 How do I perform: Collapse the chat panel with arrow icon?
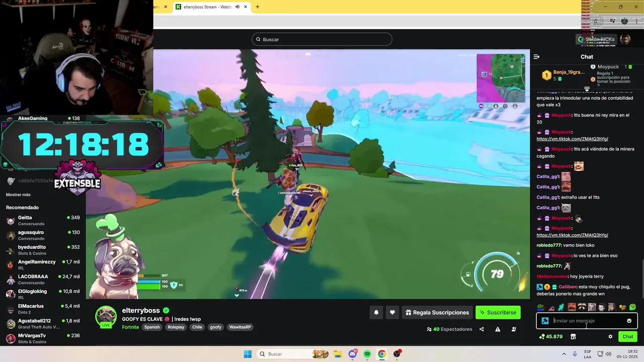536,57
